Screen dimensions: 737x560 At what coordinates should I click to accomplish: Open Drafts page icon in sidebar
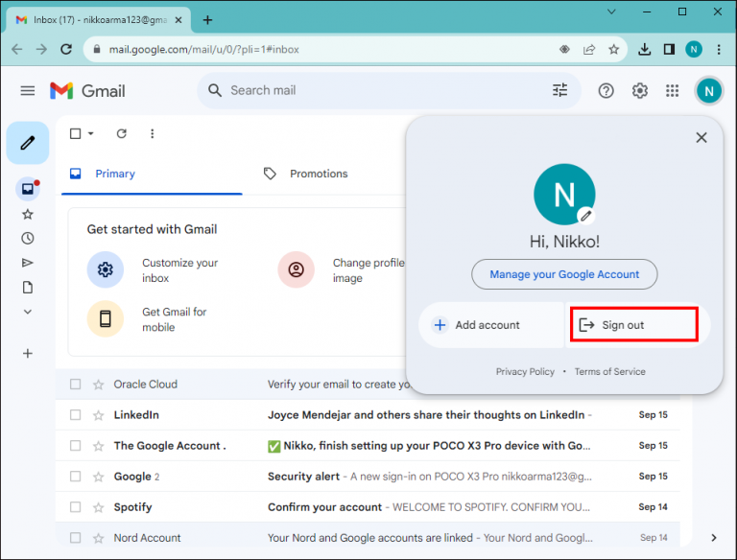28,287
